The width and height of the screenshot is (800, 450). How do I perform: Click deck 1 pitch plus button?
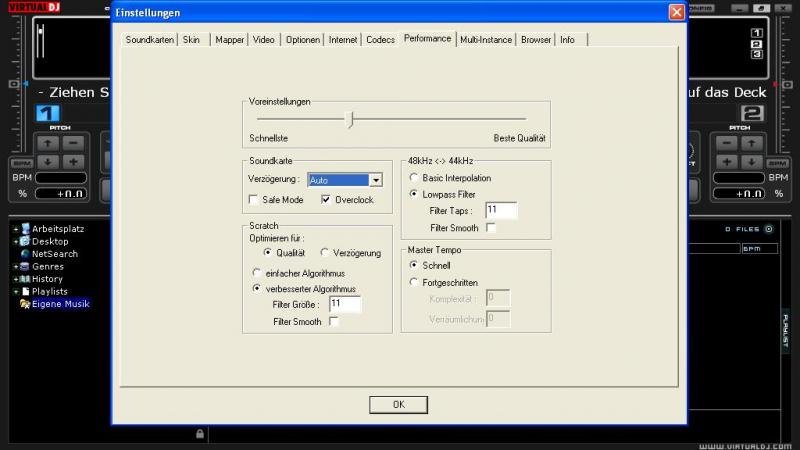point(73,162)
